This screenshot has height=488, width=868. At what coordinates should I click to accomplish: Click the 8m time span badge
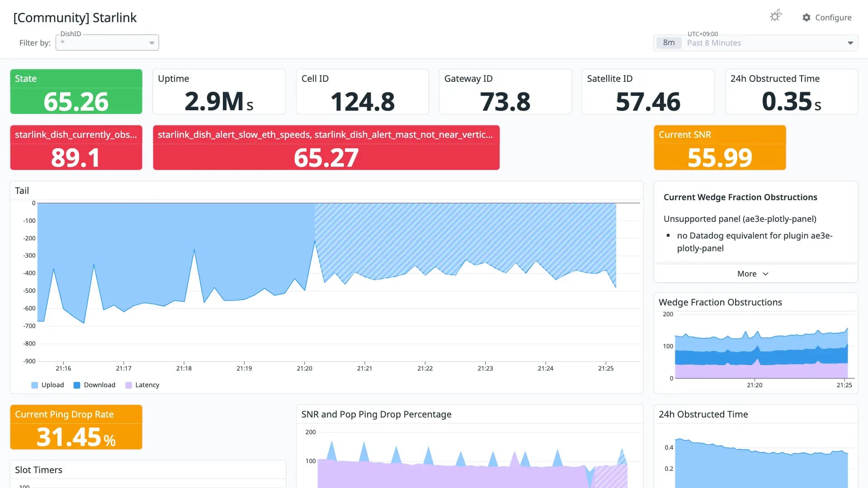click(x=669, y=43)
